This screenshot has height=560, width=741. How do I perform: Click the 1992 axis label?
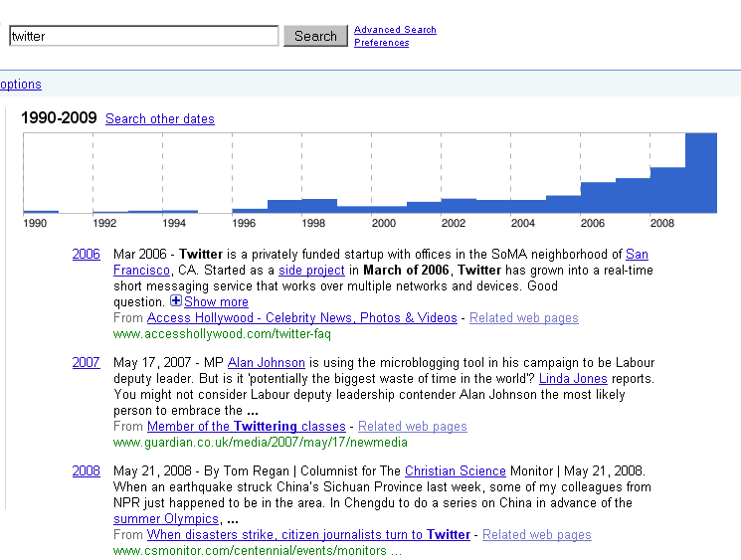click(x=104, y=223)
